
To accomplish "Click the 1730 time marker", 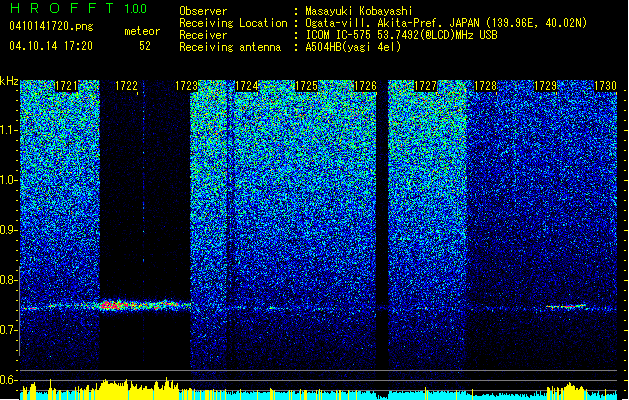I will 605,86.
